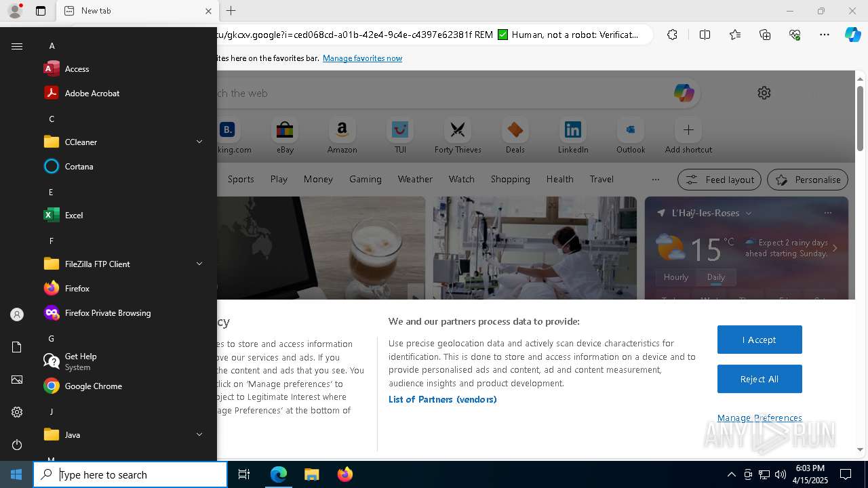Open the notification center icon
The height and width of the screenshot is (488, 868).
click(x=846, y=474)
